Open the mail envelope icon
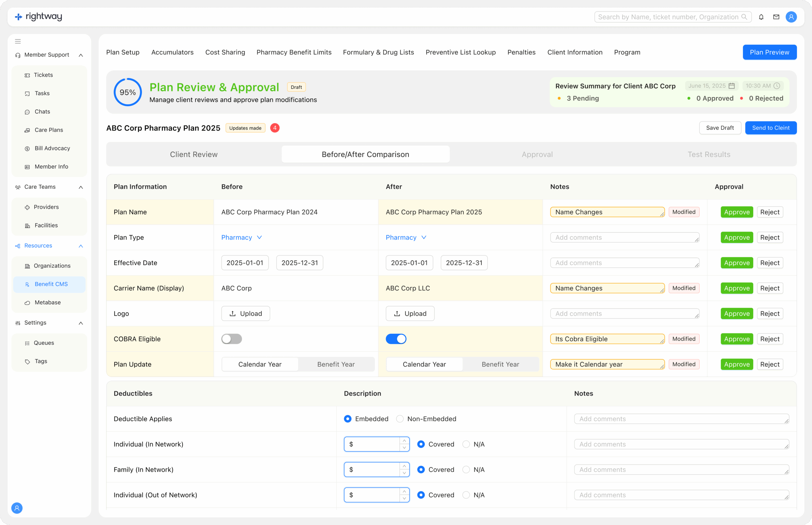This screenshot has width=812, height=525. [776, 17]
